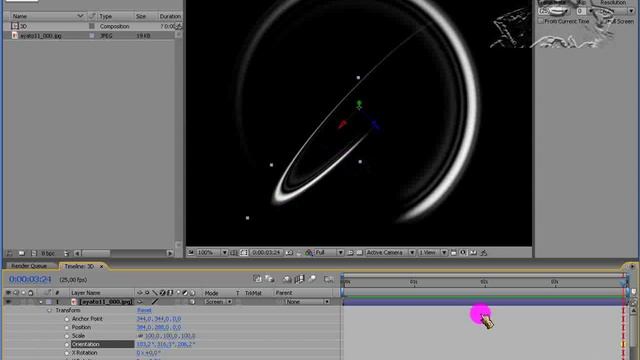This screenshot has width=640, height=360.
Task: Select the Timeline: 3D tab
Action: (x=79, y=266)
